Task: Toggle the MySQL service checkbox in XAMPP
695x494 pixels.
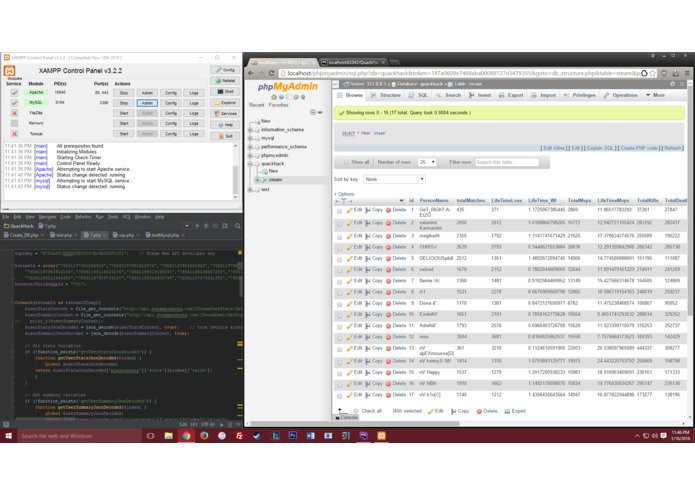Action: pyautogui.click(x=14, y=103)
